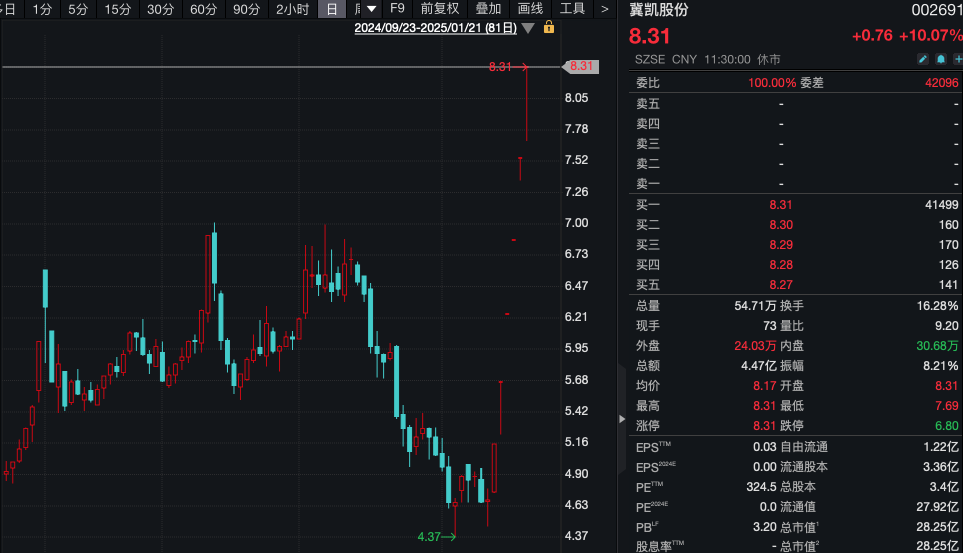The image size is (963, 553).
Task: Click 总量 value 54.71万
Action: pyautogui.click(x=756, y=305)
